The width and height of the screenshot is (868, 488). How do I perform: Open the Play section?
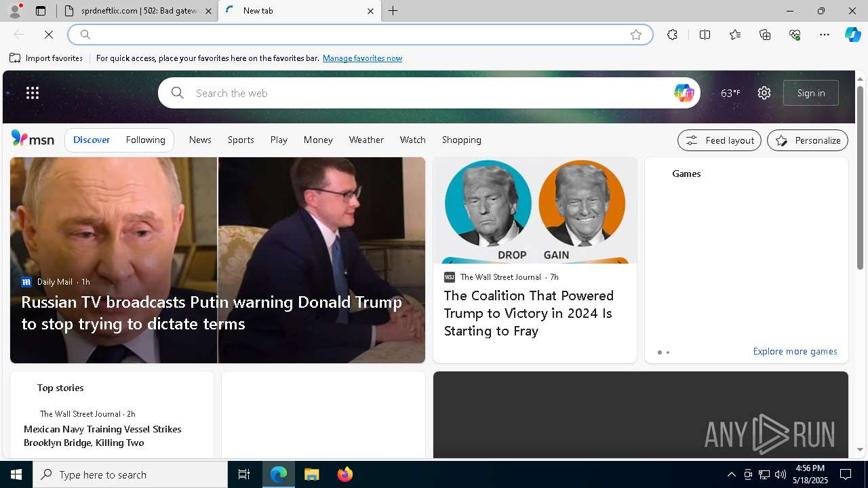pos(279,140)
